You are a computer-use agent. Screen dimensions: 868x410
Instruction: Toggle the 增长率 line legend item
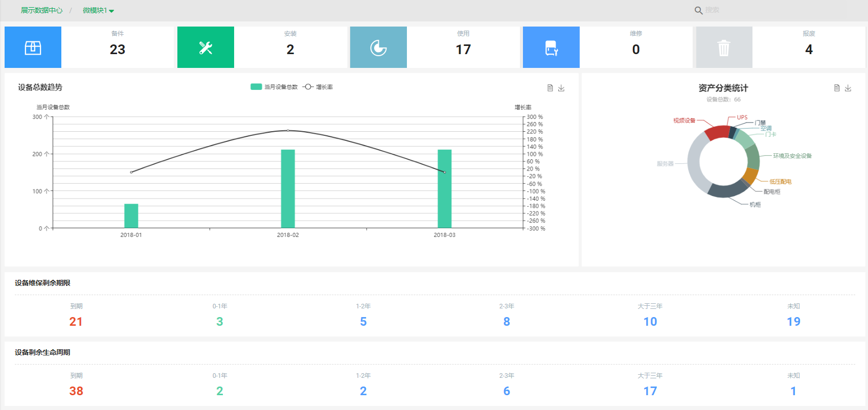click(318, 87)
